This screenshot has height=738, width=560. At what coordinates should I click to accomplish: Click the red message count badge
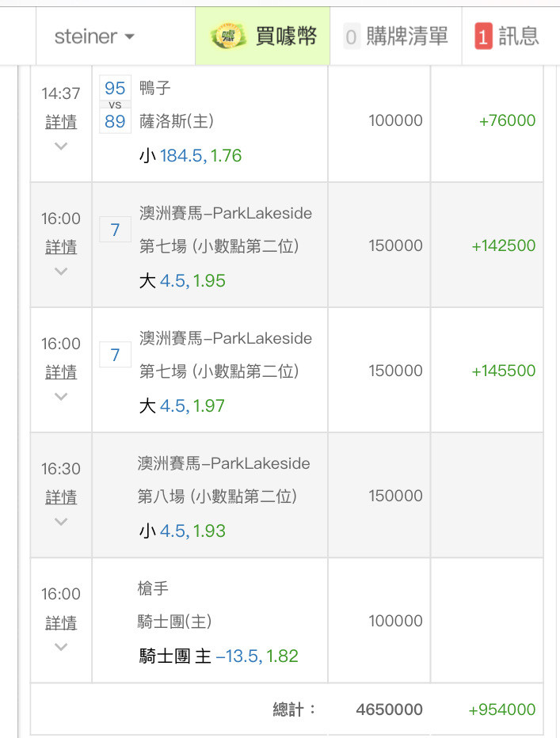tap(483, 36)
